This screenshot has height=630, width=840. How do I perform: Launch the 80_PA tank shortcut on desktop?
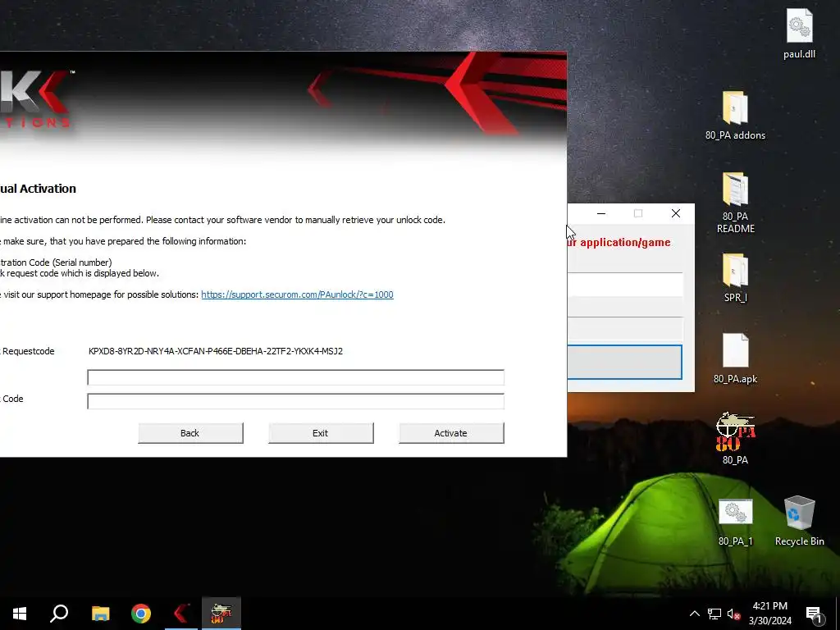coord(735,438)
